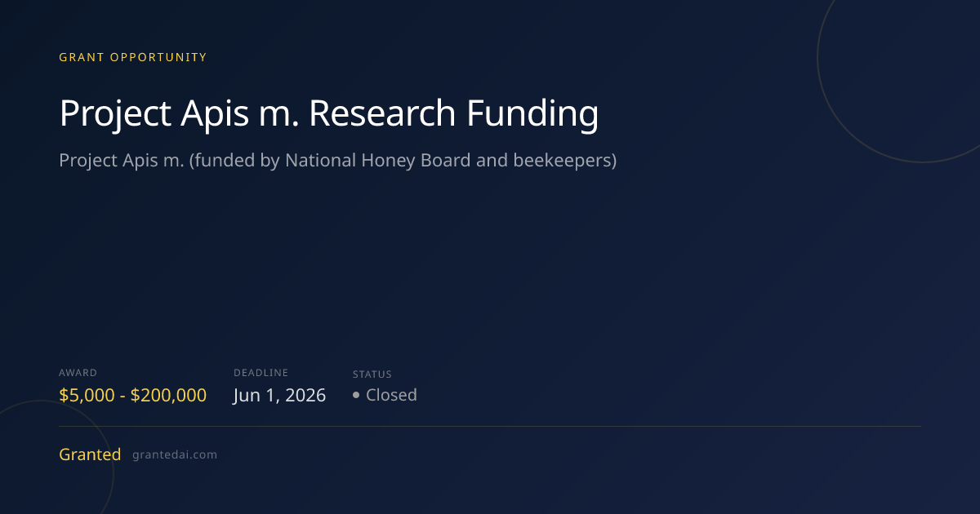Click the AWARD label
This screenshot has height=514, width=980.
pos(78,373)
